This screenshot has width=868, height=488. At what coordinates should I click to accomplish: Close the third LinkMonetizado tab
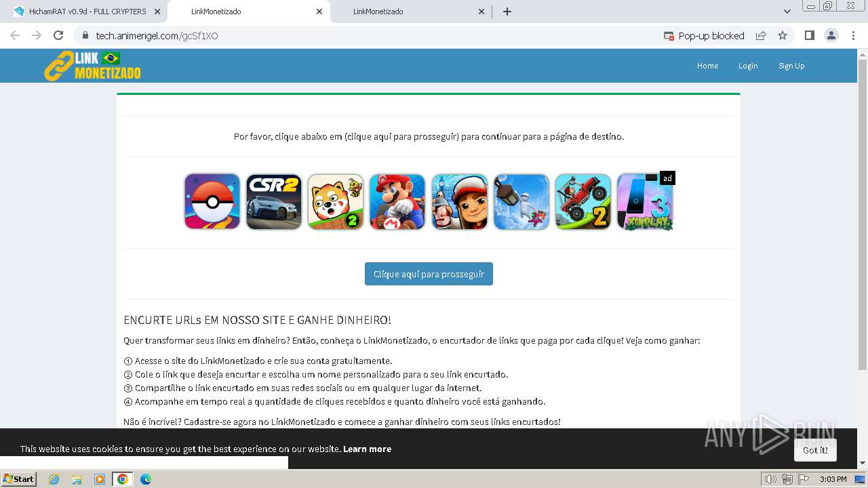[x=481, y=12]
